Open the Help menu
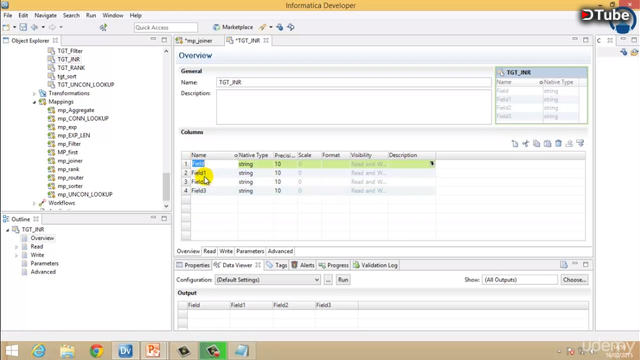640x360 pixels. [136, 16]
